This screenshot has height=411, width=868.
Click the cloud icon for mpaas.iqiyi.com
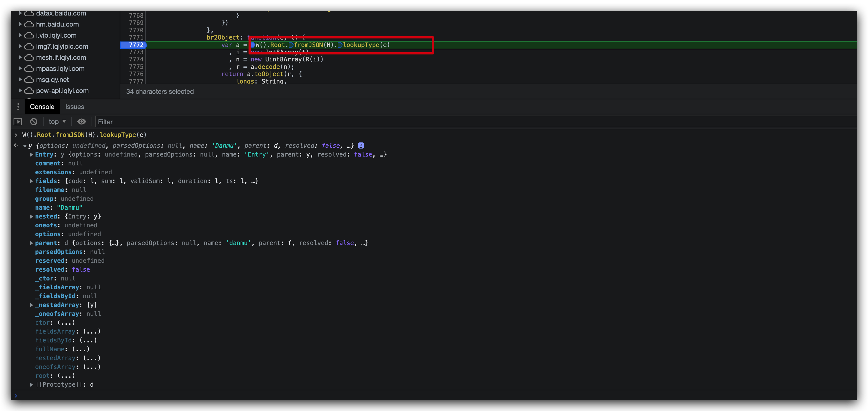[x=29, y=69]
